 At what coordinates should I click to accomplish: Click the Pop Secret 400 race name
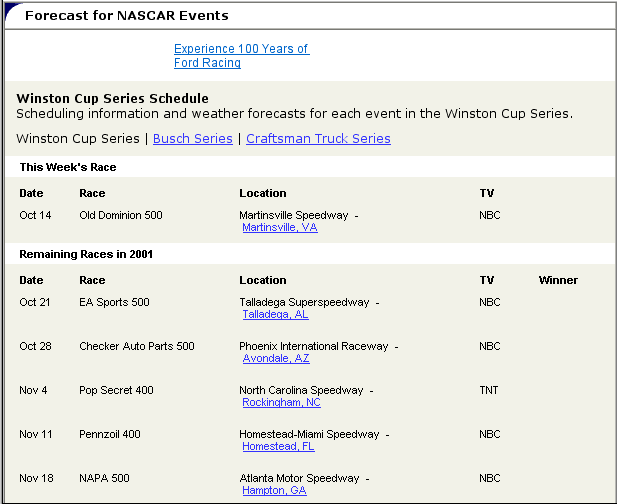click(116, 390)
